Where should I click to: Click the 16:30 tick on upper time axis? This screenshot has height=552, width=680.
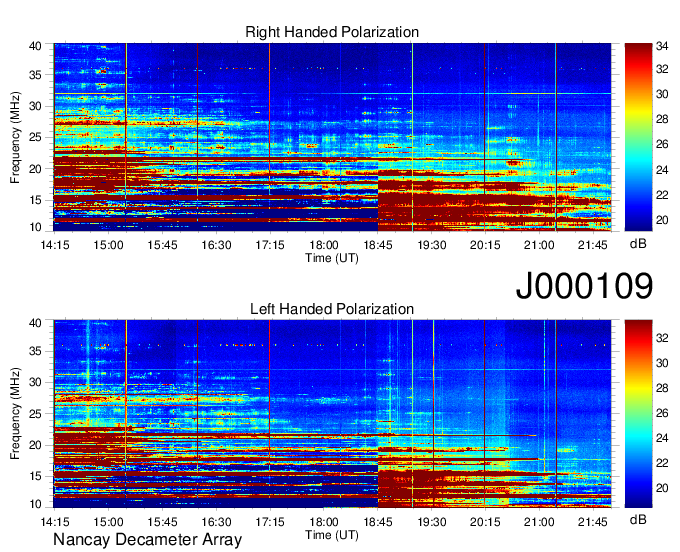click(216, 245)
